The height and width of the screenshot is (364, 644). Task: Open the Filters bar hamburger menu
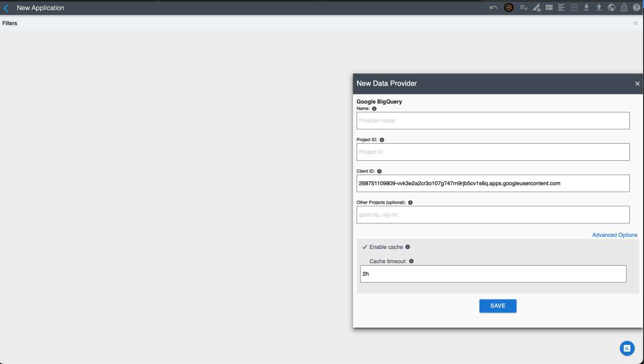[636, 23]
